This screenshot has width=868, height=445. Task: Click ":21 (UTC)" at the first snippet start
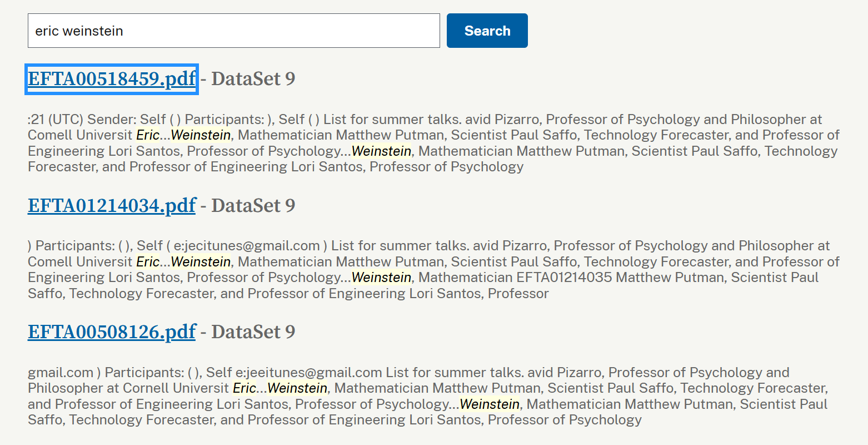click(56, 120)
